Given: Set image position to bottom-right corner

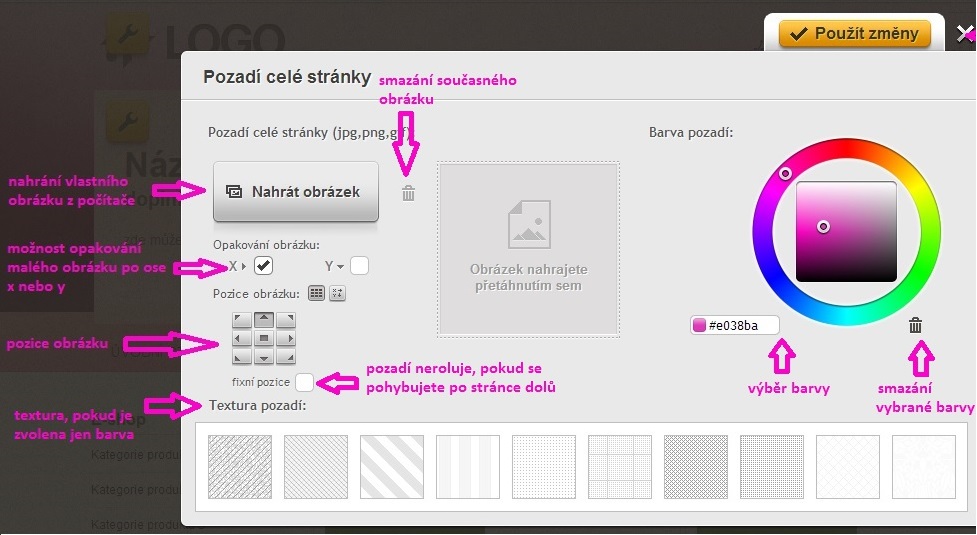Looking at the screenshot, I should click(x=285, y=359).
